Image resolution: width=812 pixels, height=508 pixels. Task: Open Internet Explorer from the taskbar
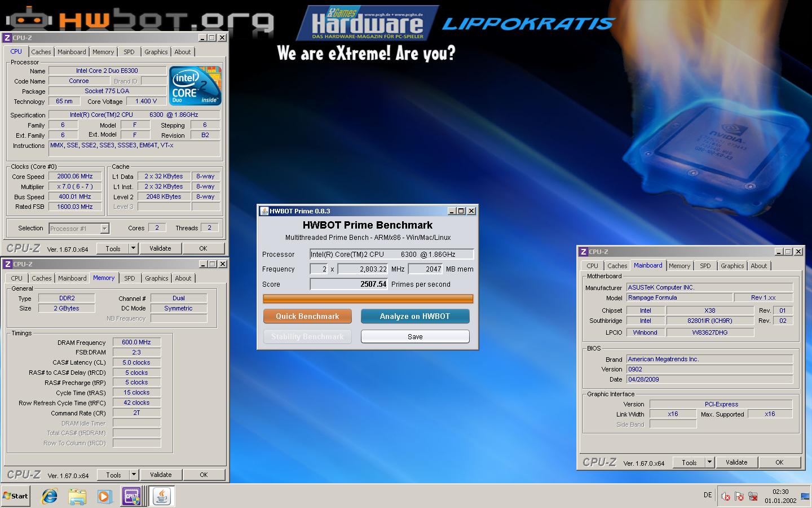(x=50, y=496)
